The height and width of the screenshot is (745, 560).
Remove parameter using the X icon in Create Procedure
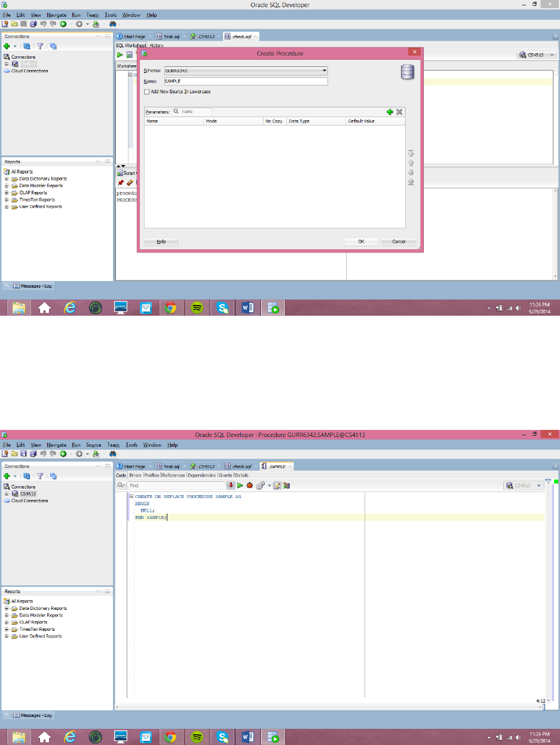pyautogui.click(x=399, y=112)
